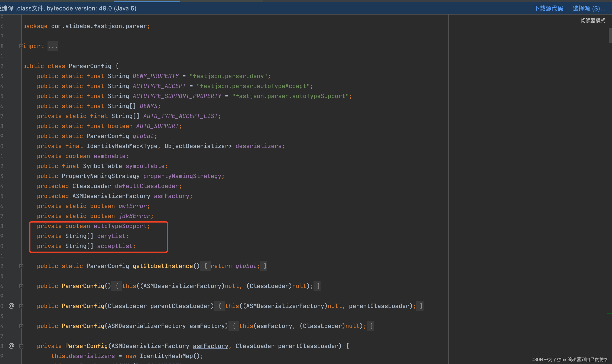
Task: Click the AUTO_TYPE_ACCEPT_LIST field name
Action: [180, 116]
